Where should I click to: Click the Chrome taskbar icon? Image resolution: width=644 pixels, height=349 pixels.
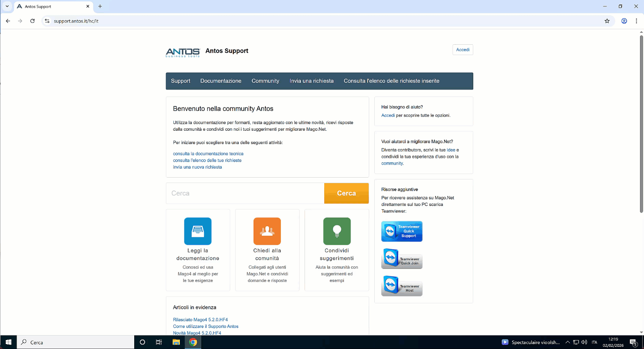pyautogui.click(x=193, y=342)
